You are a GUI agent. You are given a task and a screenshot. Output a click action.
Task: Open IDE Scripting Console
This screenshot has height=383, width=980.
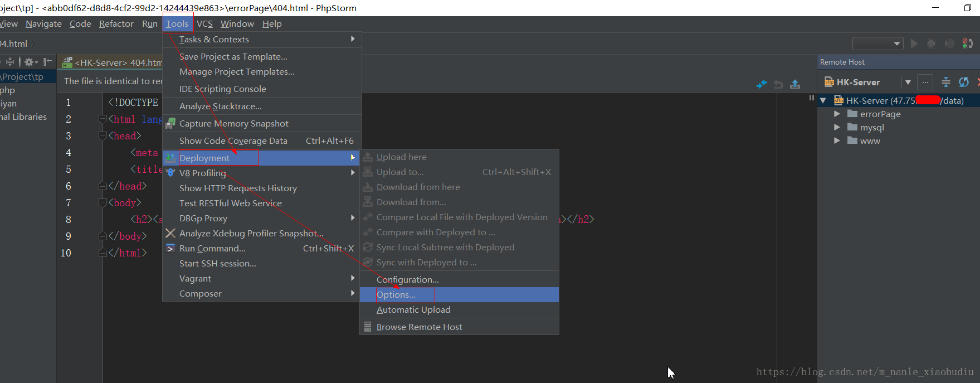click(x=262, y=89)
